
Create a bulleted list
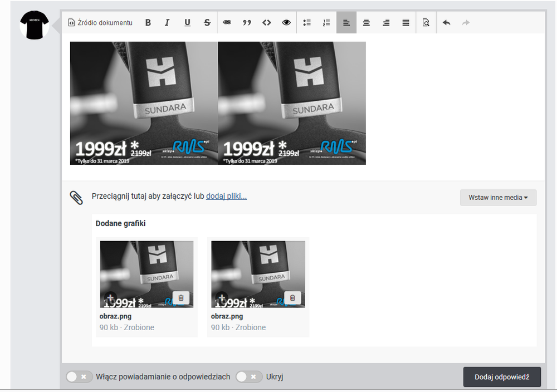[x=306, y=22]
